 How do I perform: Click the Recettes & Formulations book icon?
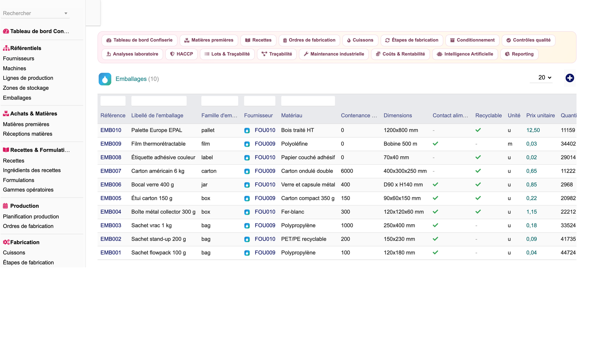tap(6, 150)
